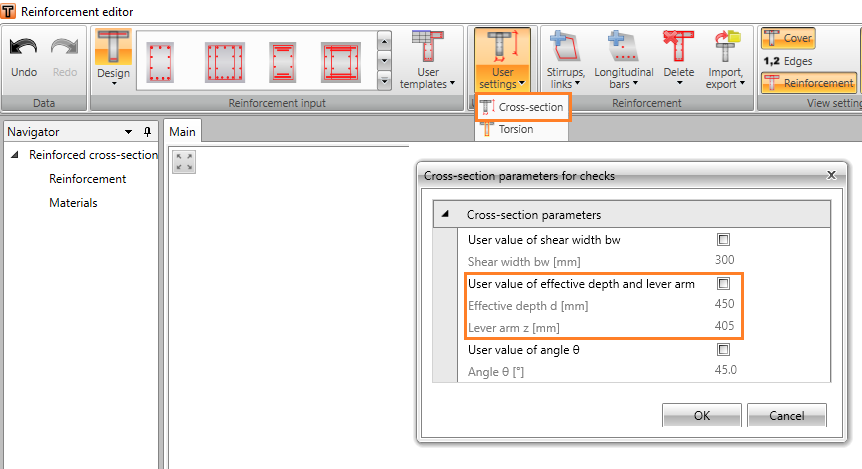Viewport: 862px width, 469px height.
Task: Switch to the Main tab
Action: coord(183,132)
